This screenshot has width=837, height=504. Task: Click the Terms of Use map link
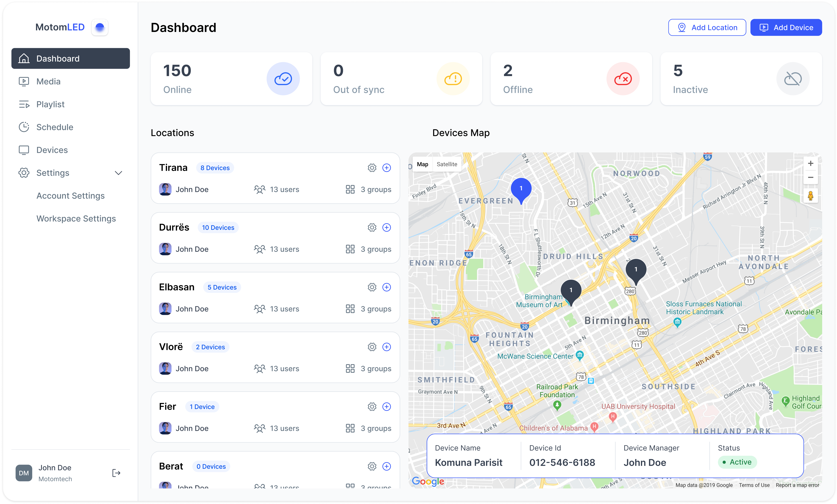click(x=754, y=485)
